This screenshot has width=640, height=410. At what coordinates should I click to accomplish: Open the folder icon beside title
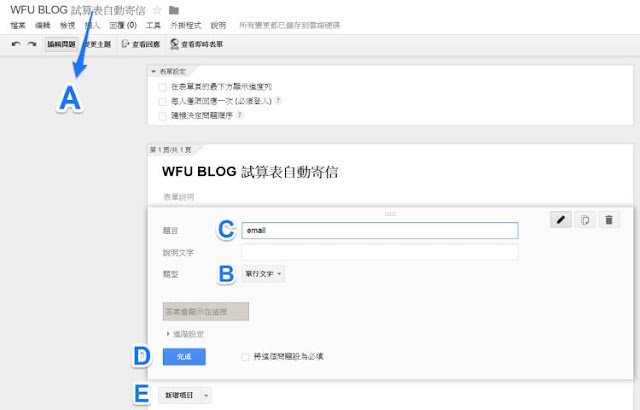[x=174, y=10]
